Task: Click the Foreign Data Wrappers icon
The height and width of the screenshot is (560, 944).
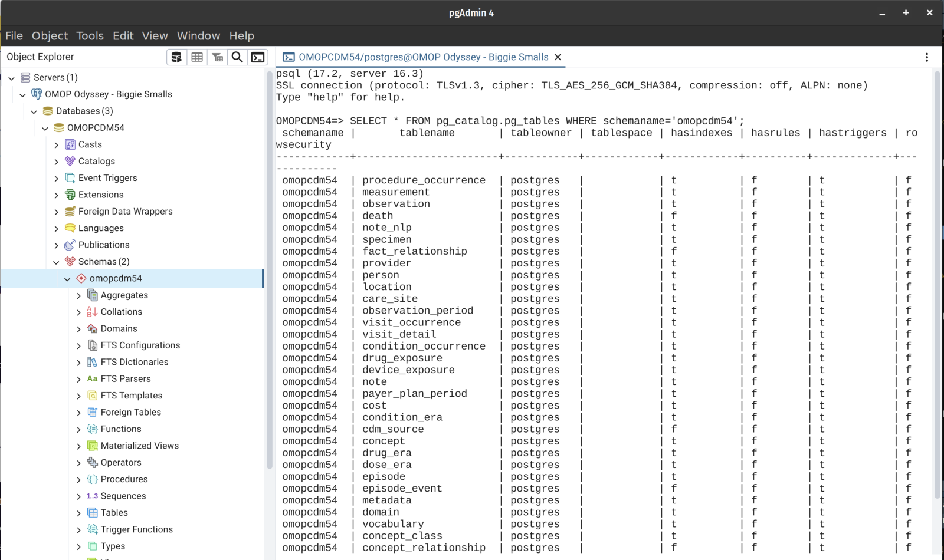Action: (x=70, y=212)
